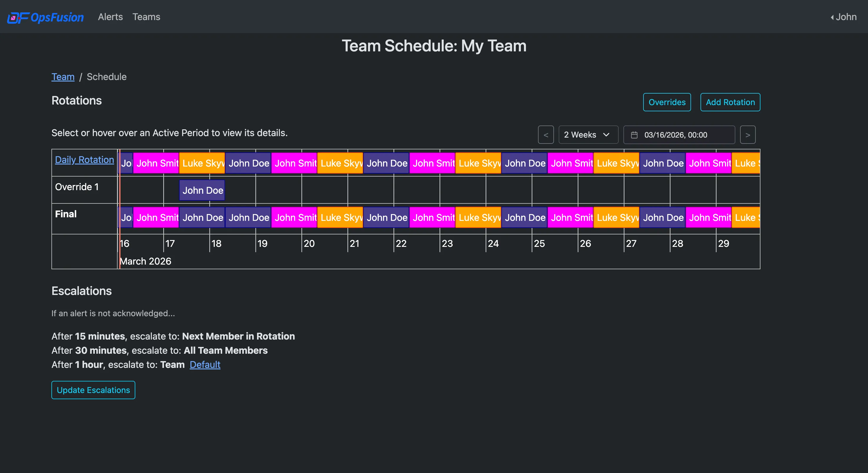Open the Daily Rotation link
Image resolution: width=868 pixels, height=473 pixels.
click(84, 159)
